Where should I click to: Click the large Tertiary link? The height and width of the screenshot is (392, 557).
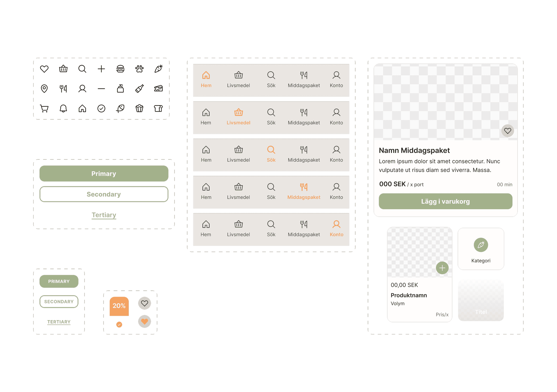coord(104,215)
